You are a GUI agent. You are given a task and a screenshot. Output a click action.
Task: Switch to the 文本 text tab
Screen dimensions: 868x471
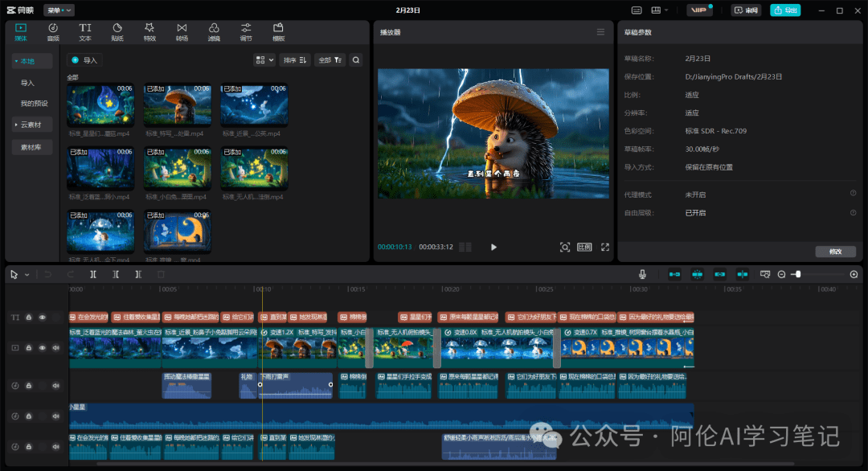85,32
